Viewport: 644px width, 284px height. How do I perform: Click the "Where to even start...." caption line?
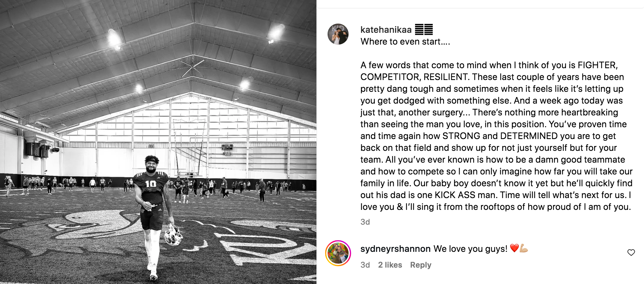tap(405, 42)
